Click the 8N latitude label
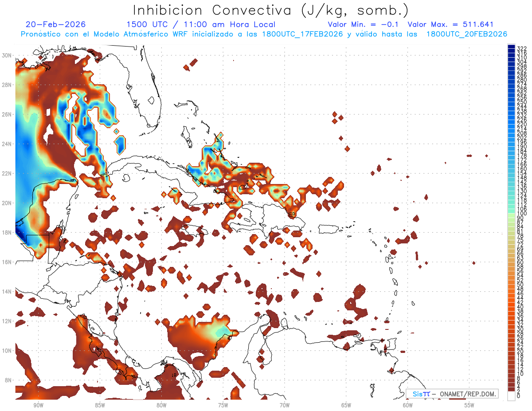This screenshot has width=532, height=411. [9, 380]
